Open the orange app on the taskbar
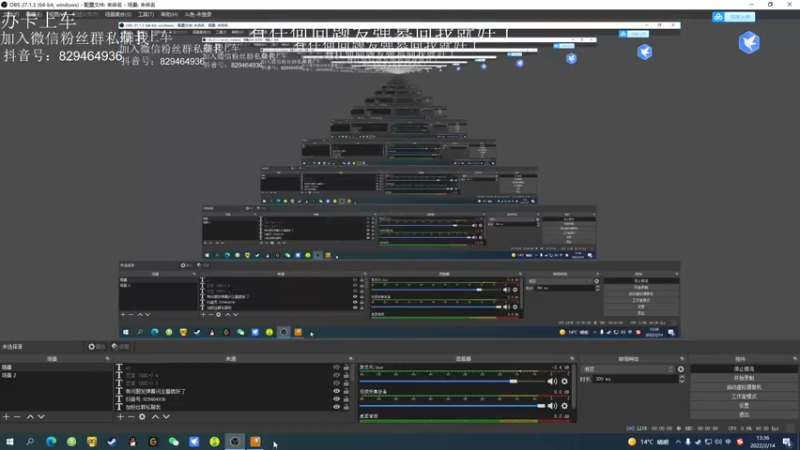This screenshot has width=800, height=450. pos(255,441)
